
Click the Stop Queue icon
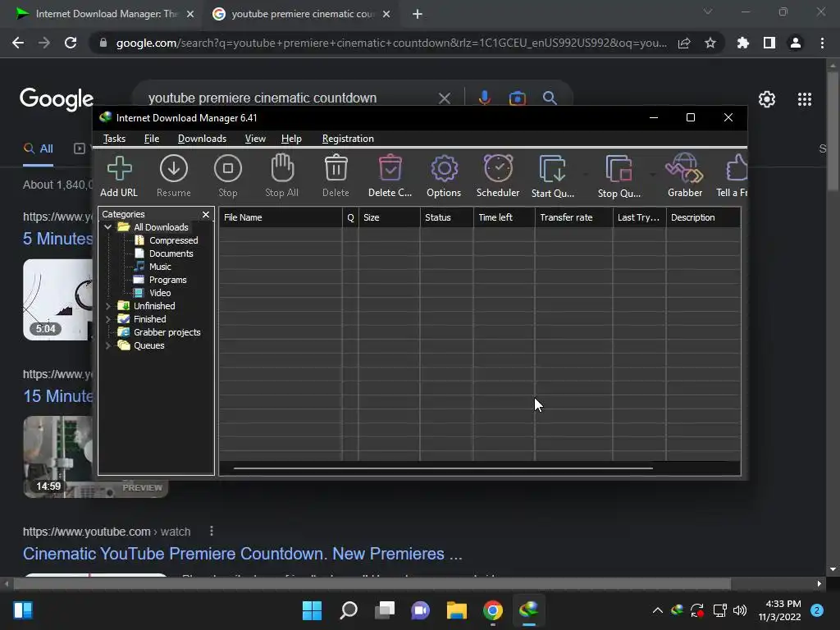coord(619,176)
